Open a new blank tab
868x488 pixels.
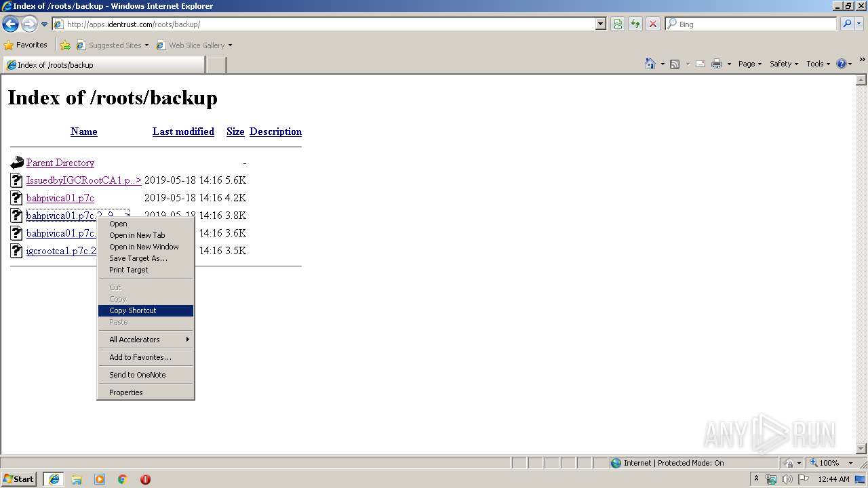[216, 65]
